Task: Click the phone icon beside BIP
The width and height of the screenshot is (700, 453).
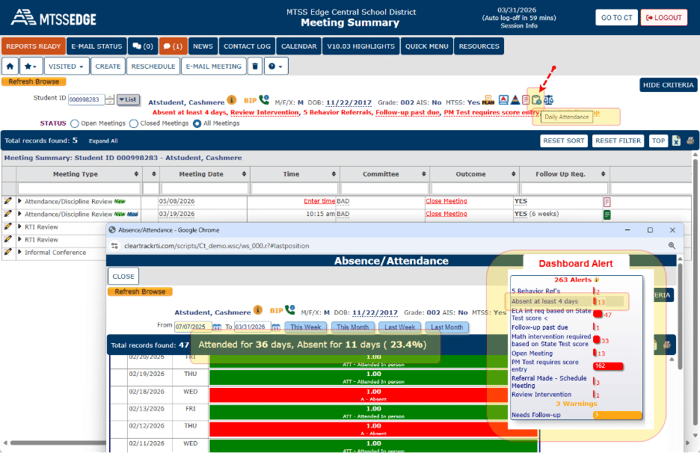Action: tap(263, 100)
